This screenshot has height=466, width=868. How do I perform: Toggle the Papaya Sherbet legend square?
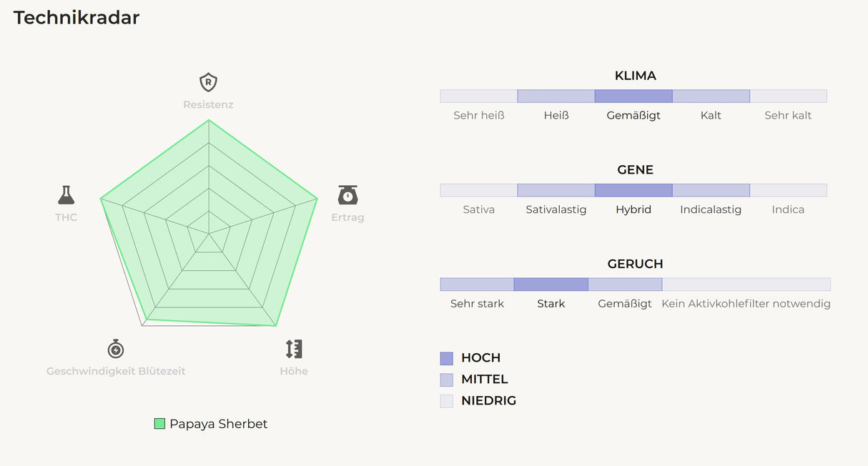[x=159, y=424]
